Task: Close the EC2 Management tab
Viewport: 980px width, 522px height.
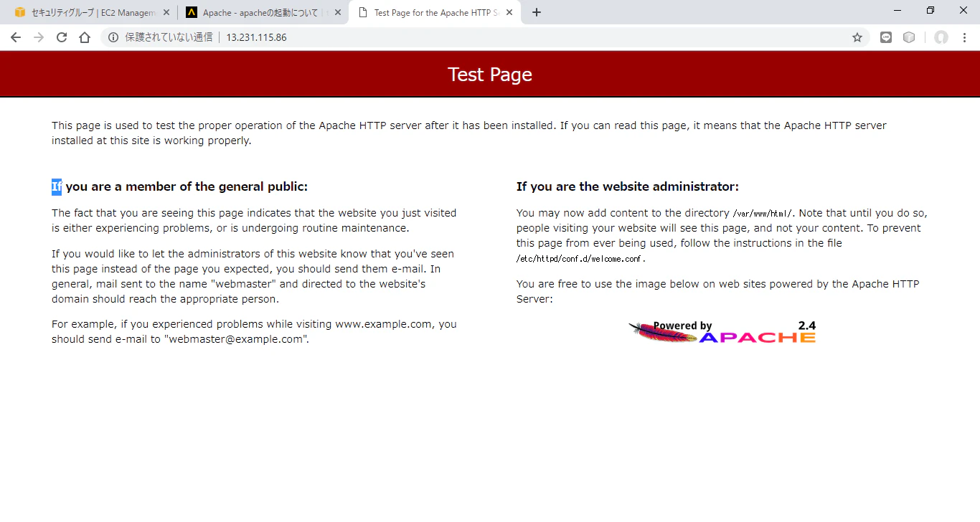Action: 166,12
